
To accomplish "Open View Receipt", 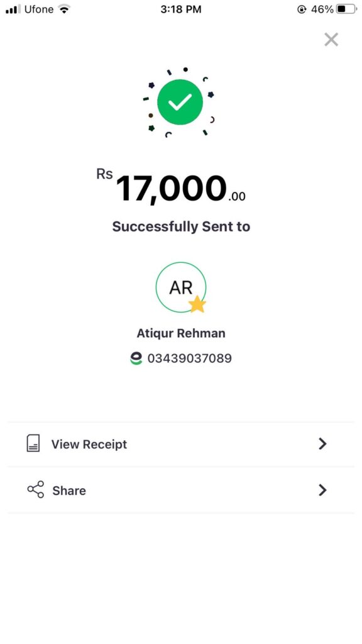I will point(180,444).
